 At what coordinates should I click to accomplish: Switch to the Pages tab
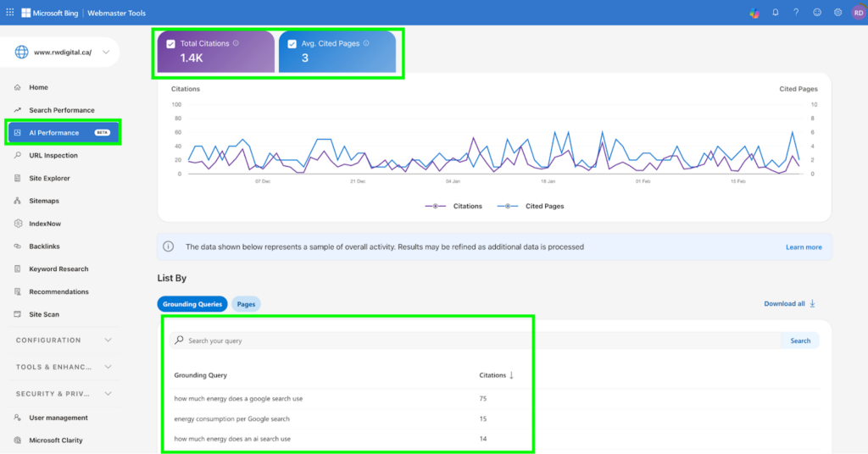pyautogui.click(x=247, y=304)
